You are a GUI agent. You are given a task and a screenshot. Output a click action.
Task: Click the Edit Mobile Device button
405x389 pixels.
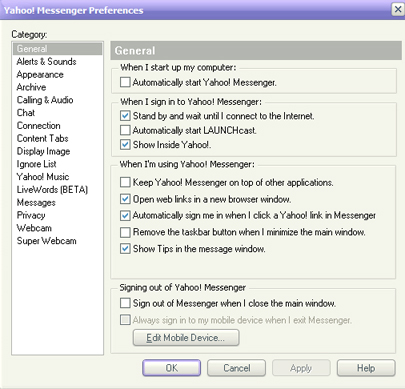point(186,338)
